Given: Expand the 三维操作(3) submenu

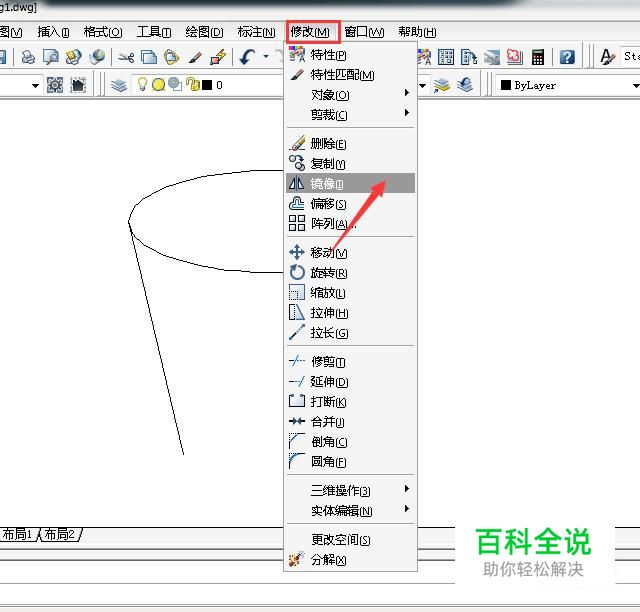Looking at the screenshot, I should [x=351, y=490].
